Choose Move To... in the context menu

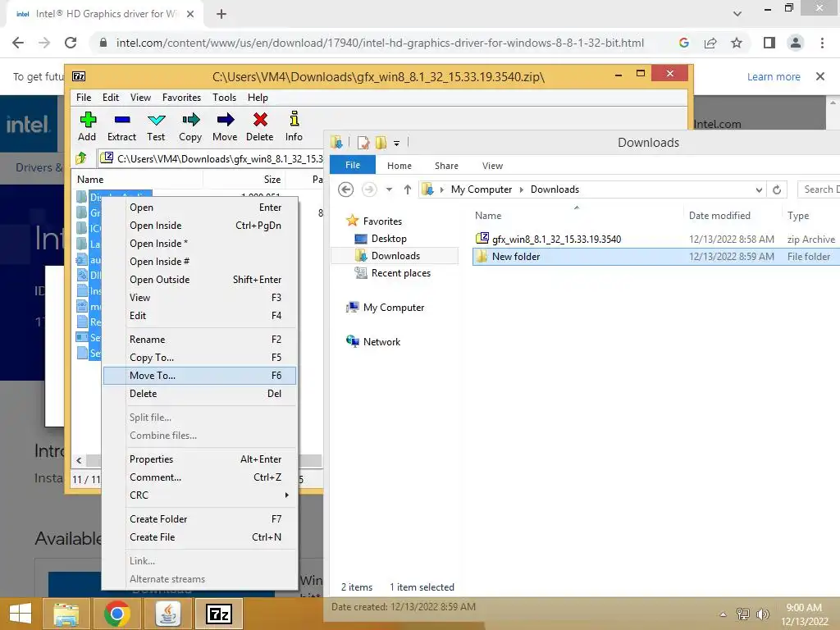click(199, 376)
